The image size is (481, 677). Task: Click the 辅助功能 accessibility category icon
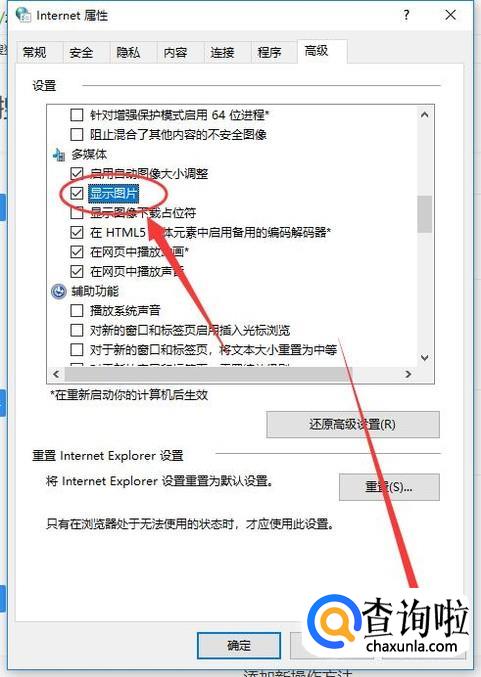point(59,291)
